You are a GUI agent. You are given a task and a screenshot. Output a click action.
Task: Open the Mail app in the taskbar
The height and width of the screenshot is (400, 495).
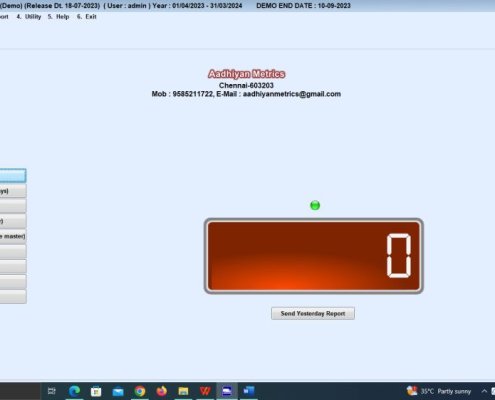pyautogui.click(x=118, y=391)
